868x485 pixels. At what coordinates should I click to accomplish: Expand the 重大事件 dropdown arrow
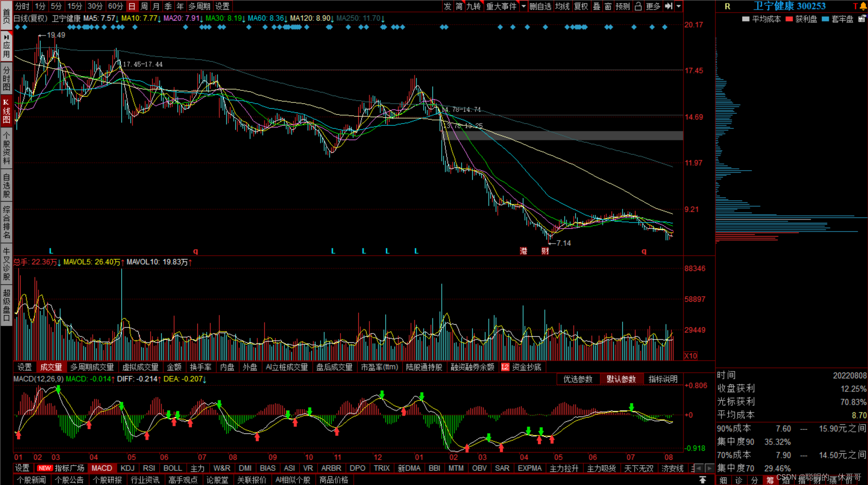tap(523, 6)
